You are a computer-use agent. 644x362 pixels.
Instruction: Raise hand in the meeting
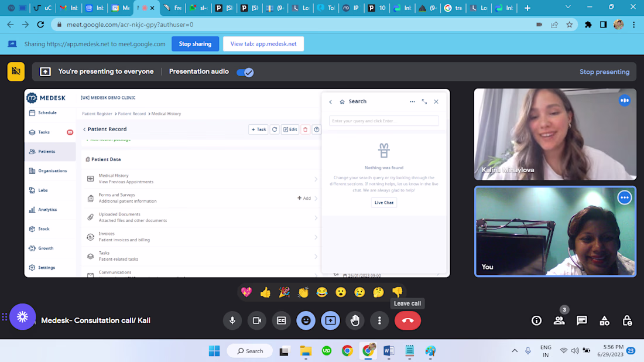[355, 320]
